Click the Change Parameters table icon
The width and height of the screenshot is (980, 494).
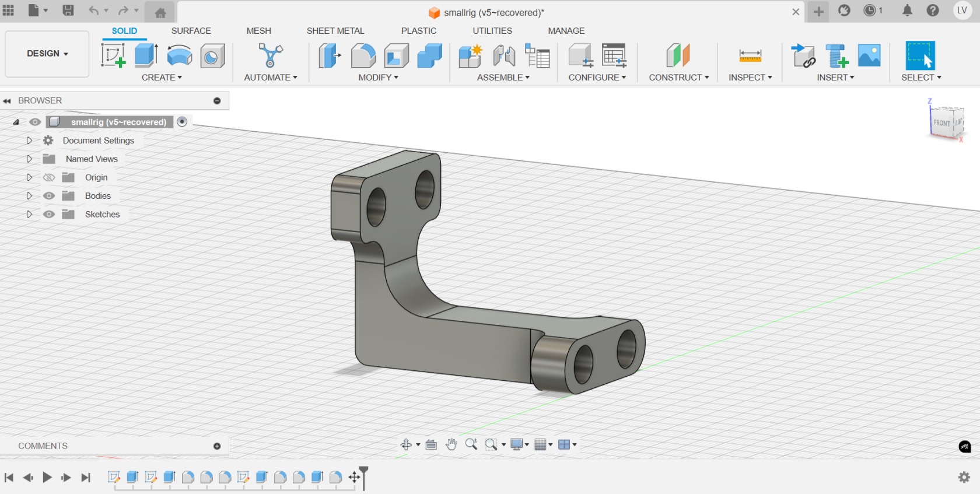click(x=614, y=56)
